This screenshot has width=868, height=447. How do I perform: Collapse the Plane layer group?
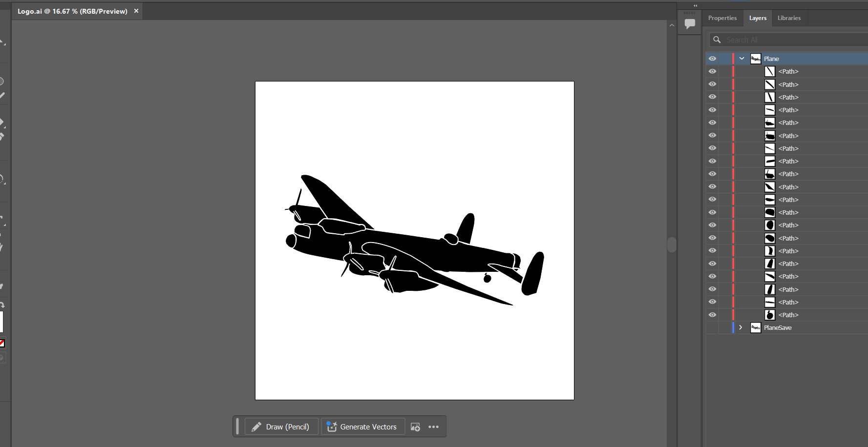click(x=741, y=59)
